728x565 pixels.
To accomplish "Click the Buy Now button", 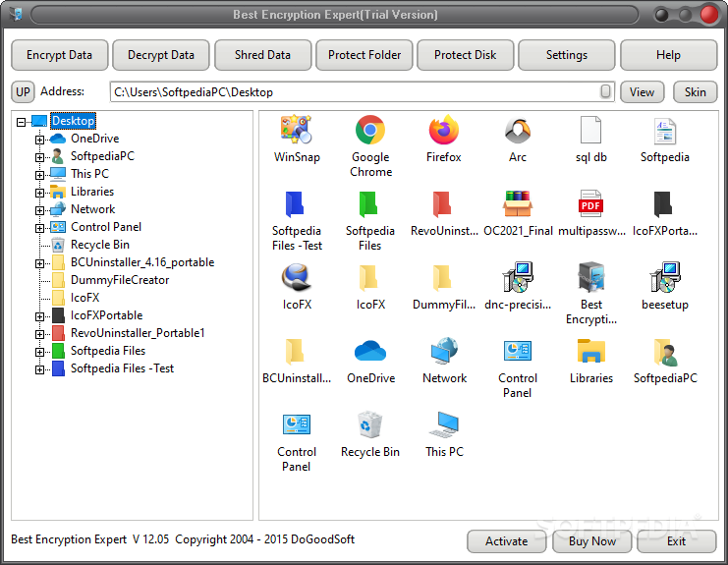I will 592,541.
